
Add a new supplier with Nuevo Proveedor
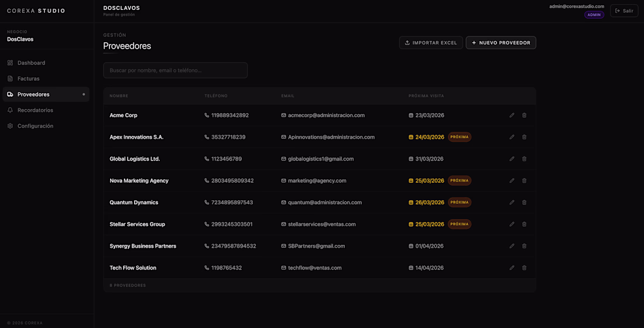click(x=501, y=43)
